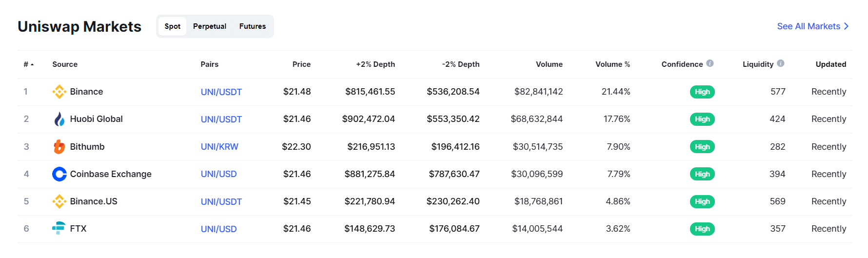Click the Source column header

coord(65,64)
